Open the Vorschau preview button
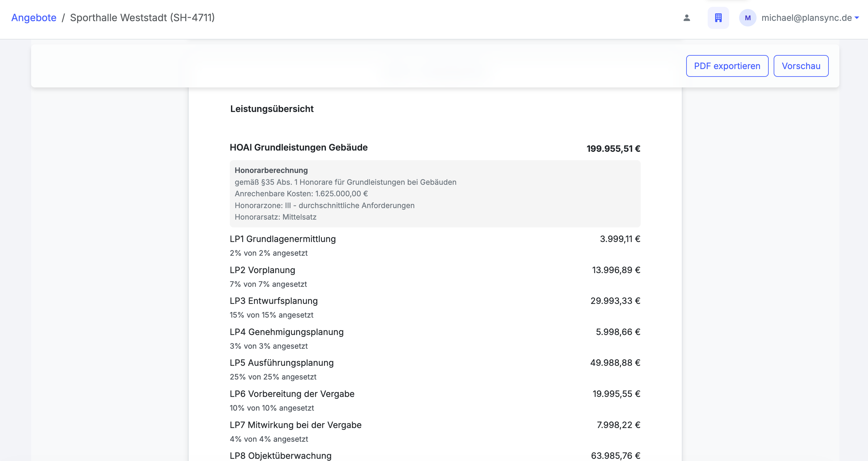 pos(801,66)
